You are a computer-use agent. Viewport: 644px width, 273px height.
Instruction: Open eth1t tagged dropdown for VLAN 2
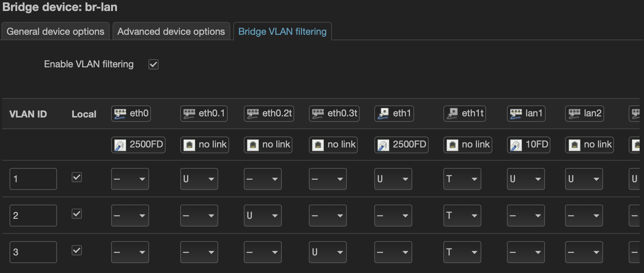pyautogui.click(x=462, y=216)
